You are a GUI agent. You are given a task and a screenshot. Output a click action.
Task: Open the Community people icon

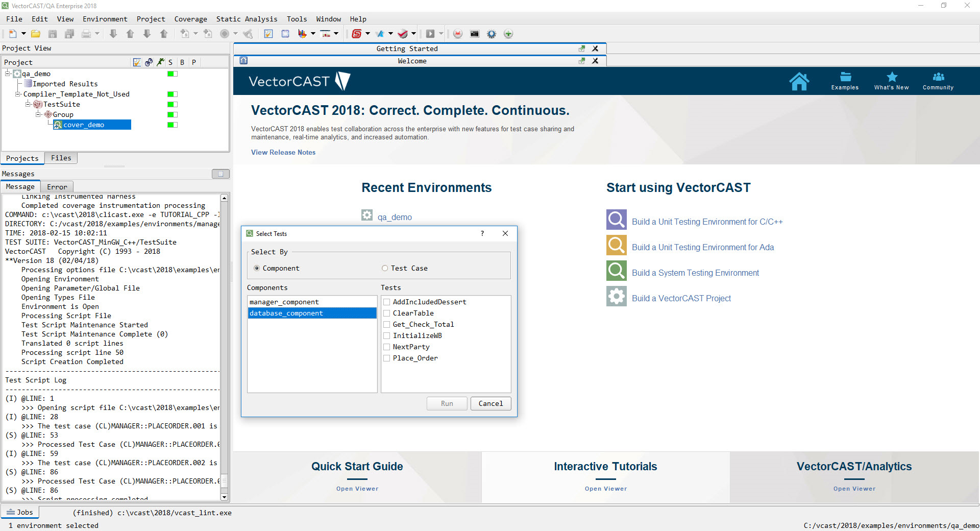point(938,81)
